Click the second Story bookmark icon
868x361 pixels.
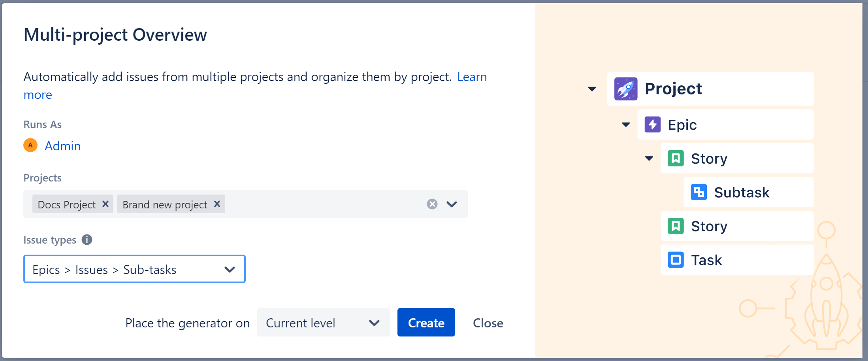[676, 226]
